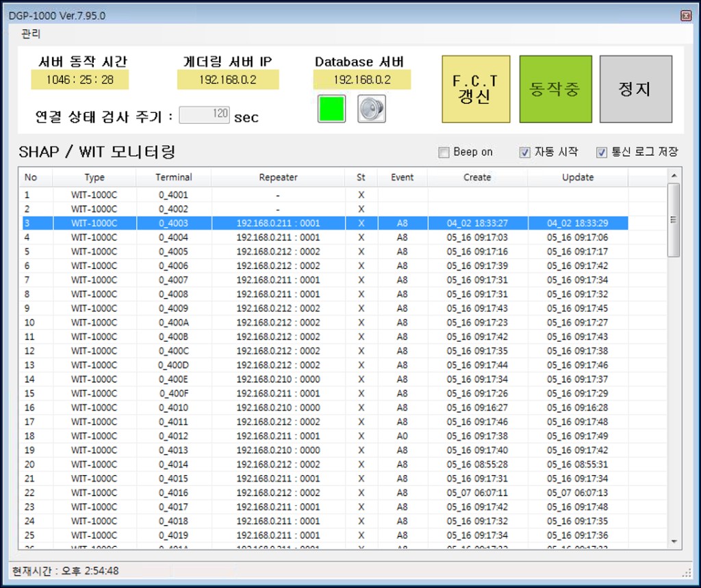Select highlighted terminal 0_4003 cell

pos(173,223)
